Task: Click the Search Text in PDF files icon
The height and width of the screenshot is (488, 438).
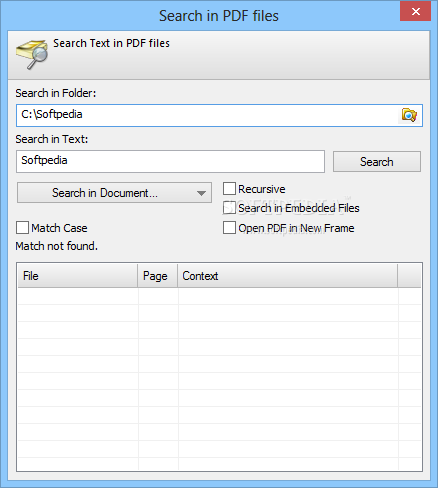Action: (x=32, y=54)
